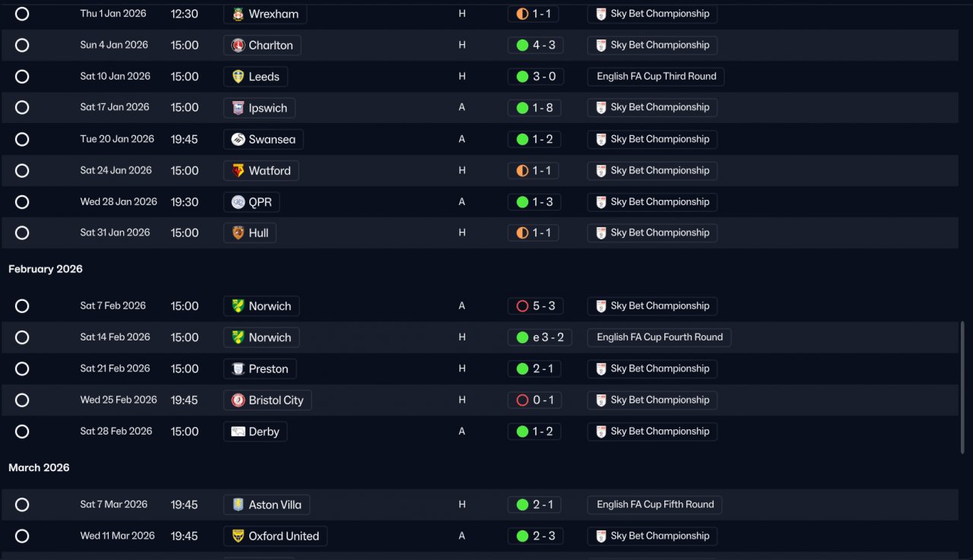Click the green win indicator for Ipswich

pos(522,108)
